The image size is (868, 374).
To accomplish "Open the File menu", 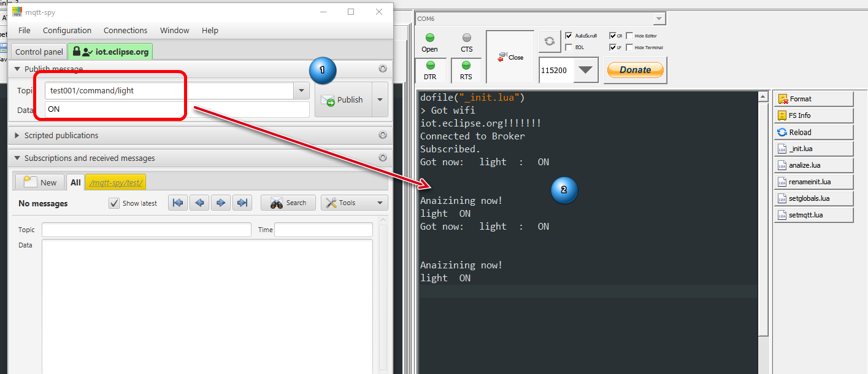I will (24, 30).
